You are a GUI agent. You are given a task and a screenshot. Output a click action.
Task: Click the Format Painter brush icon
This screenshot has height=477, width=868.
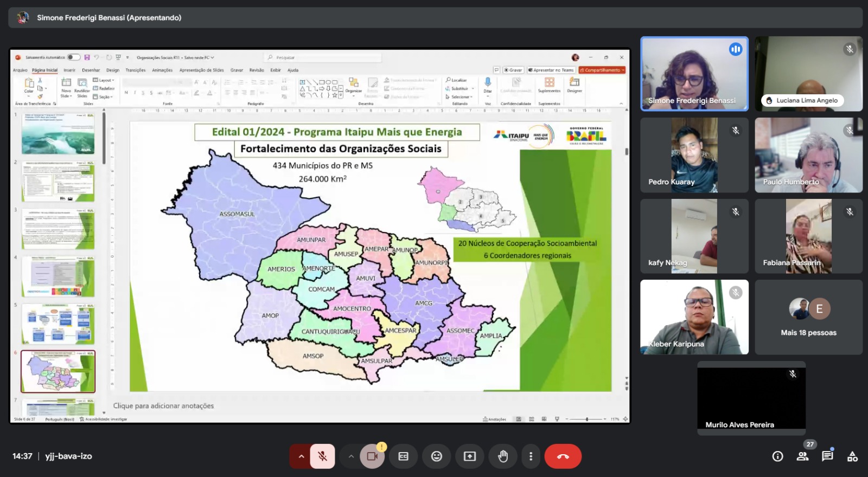coord(40,96)
